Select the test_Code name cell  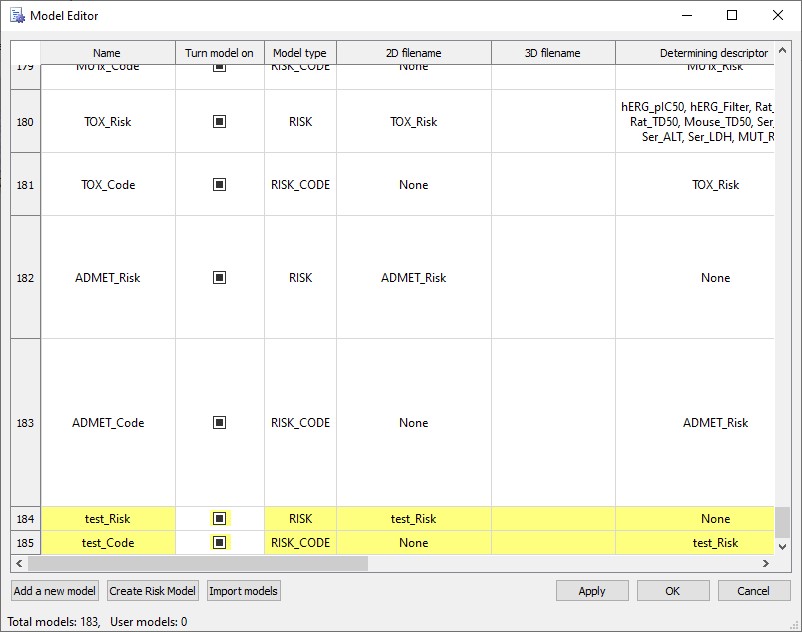pos(108,543)
